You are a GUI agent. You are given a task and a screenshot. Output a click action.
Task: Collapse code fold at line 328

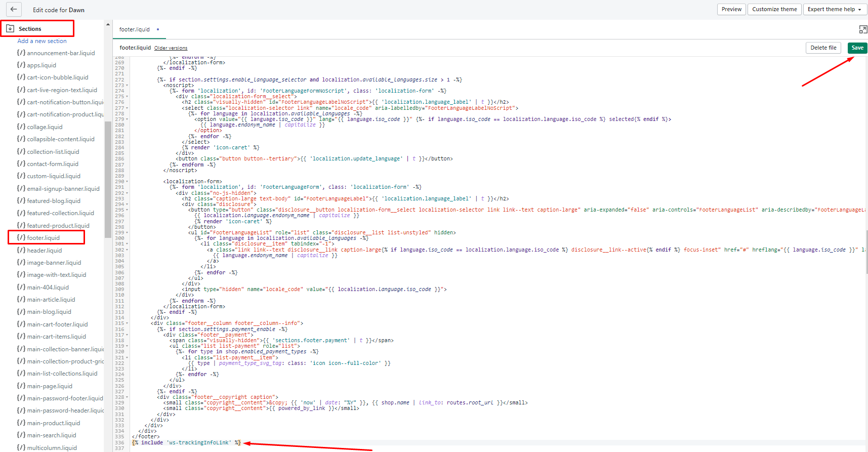(127, 397)
